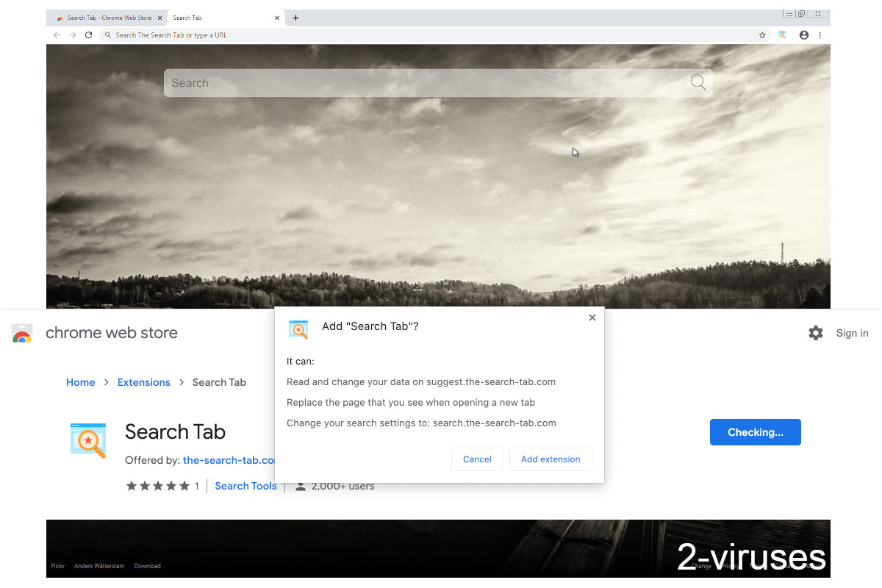The height and width of the screenshot is (588, 882).
Task: Click the browser profile avatar icon
Action: click(x=804, y=35)
